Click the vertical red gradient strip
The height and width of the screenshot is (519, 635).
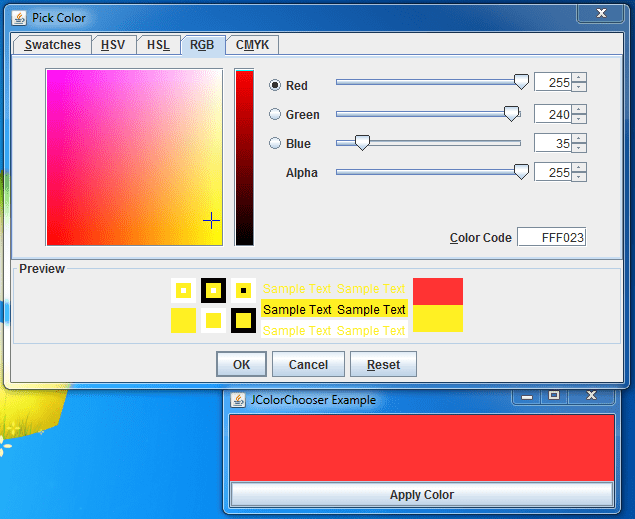click(244, 158)
